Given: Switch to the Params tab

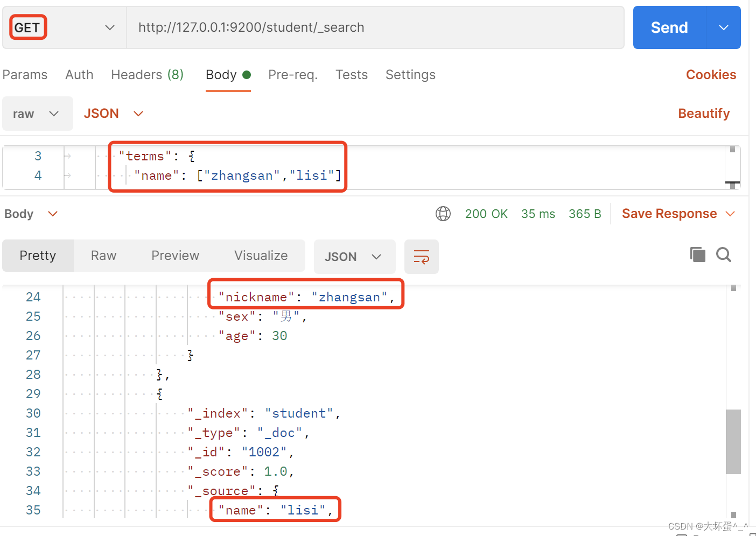Looking at the screenshot, I should [25, 75].
